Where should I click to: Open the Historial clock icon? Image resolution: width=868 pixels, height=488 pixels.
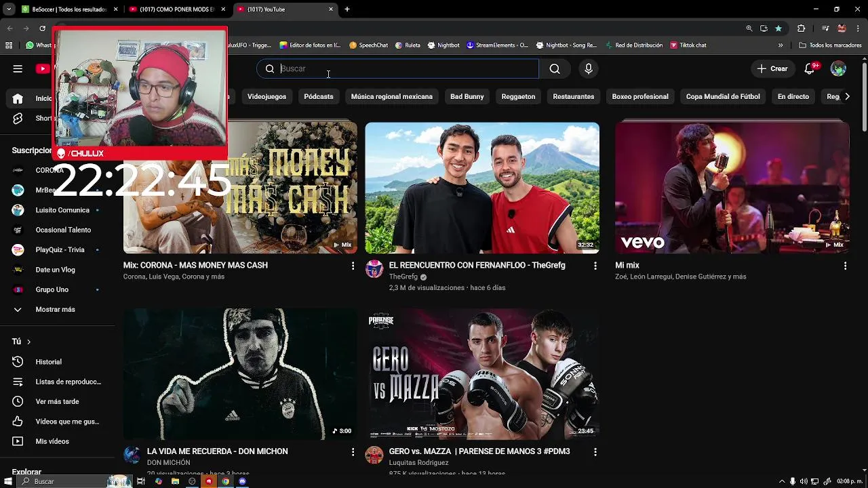pyautogui.click(x=18, y=362)
